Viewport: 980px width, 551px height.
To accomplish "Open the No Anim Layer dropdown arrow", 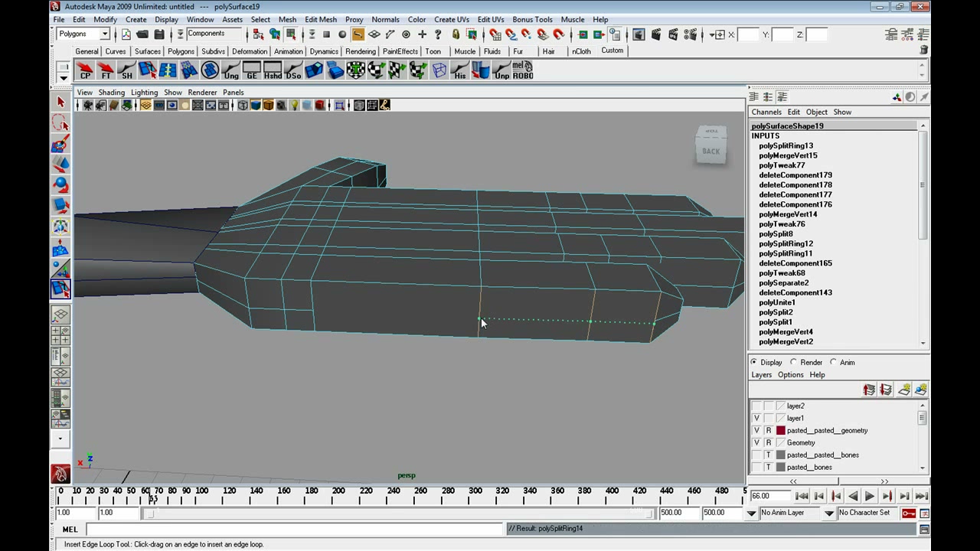I will (x=751, y=513).
